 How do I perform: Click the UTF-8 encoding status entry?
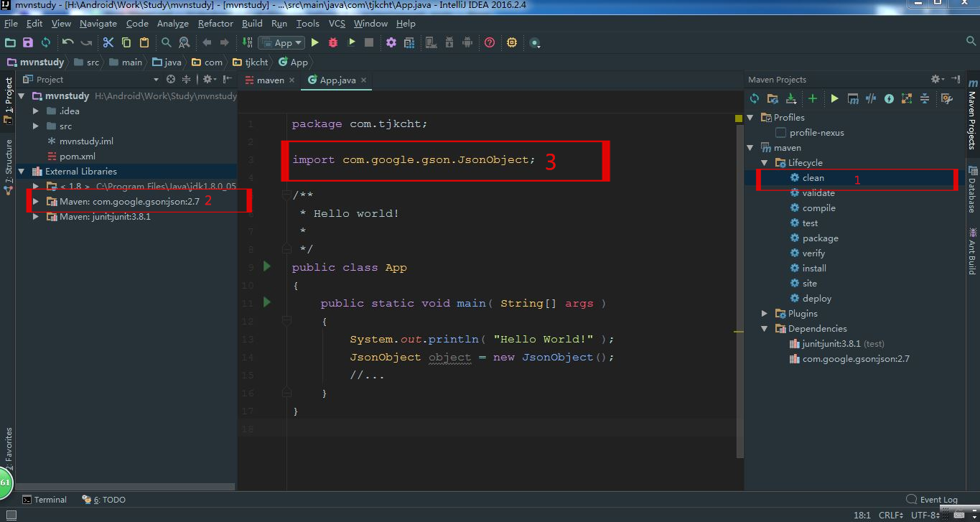coord(924,516)
